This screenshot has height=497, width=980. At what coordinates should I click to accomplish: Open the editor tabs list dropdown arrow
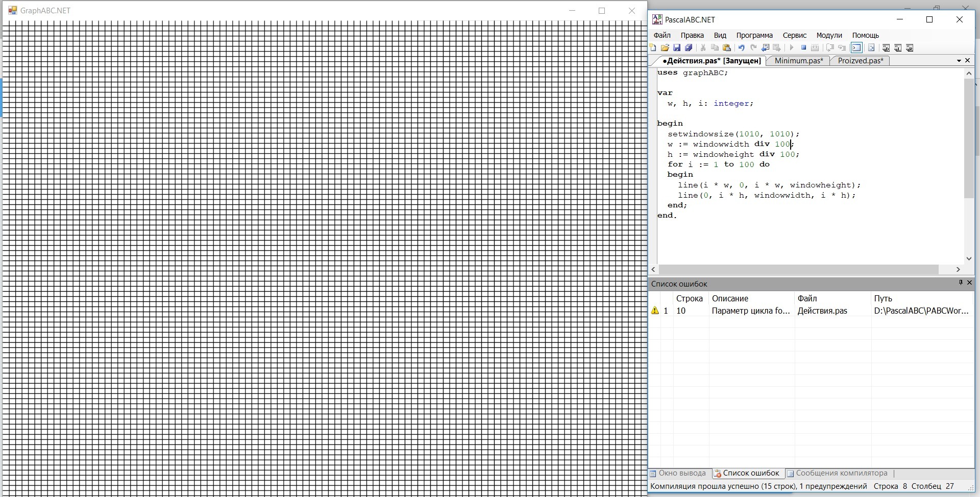(x=959, y=61)
